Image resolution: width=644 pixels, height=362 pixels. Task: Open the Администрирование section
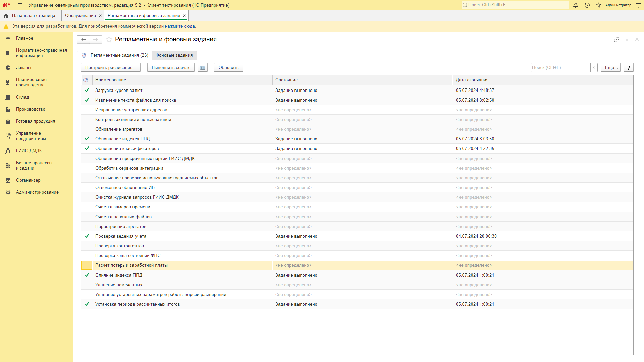[x=36, y=192]
